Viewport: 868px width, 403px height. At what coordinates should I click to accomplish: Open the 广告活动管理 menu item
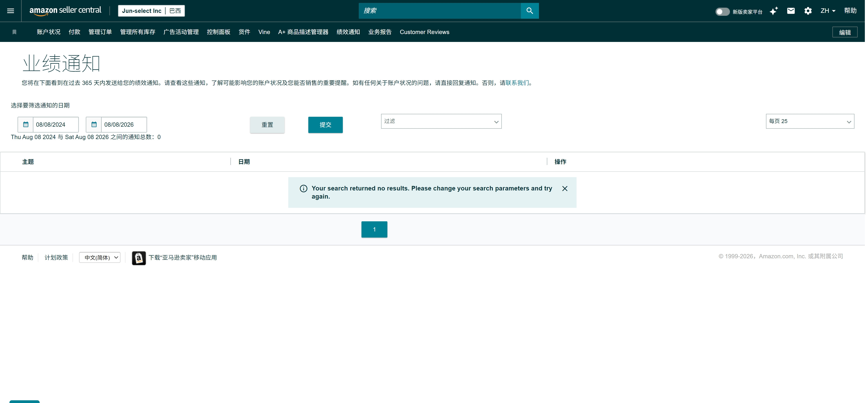181,32
